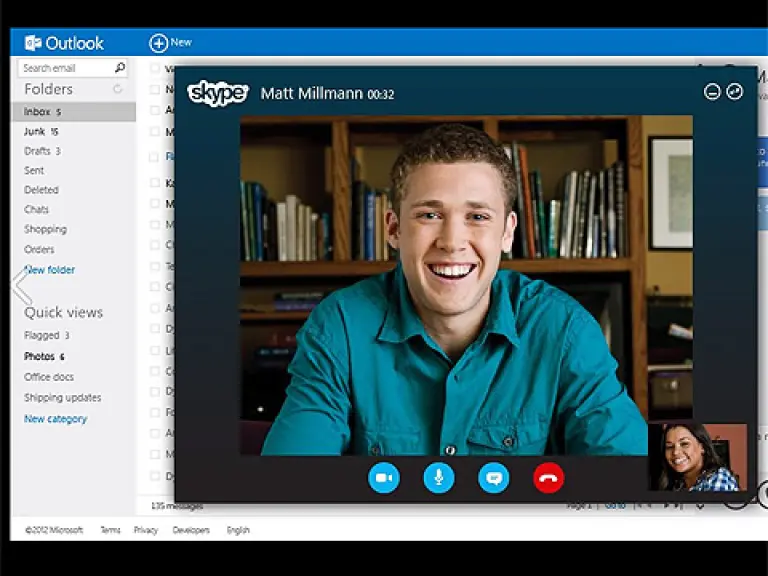Mute the microphone in the call

pyautogui.click(x=438, y=478)
